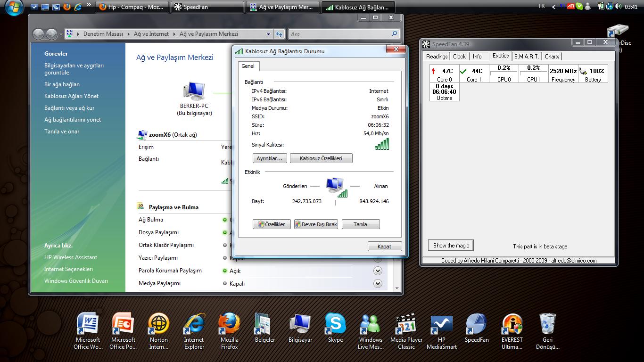Click Tanıla button

361,224
